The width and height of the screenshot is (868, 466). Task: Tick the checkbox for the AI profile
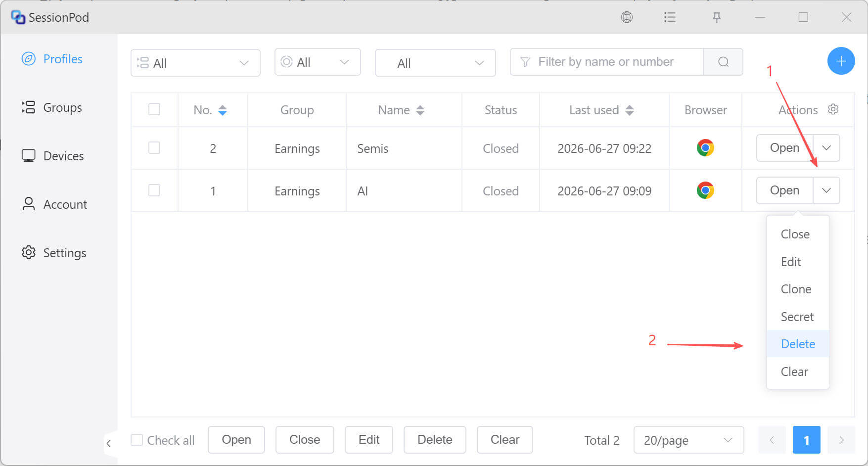point(154,190)
